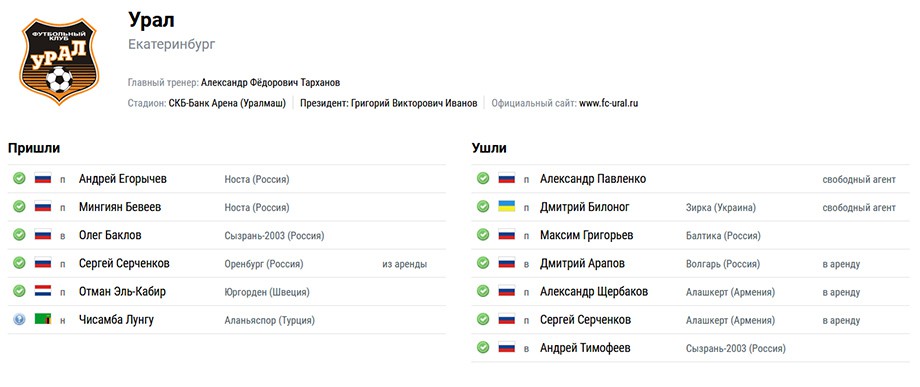Click the blue pending status icon beside Чисамба Лунгу
This screenshot has height=387, width=920.
point(19,320)
